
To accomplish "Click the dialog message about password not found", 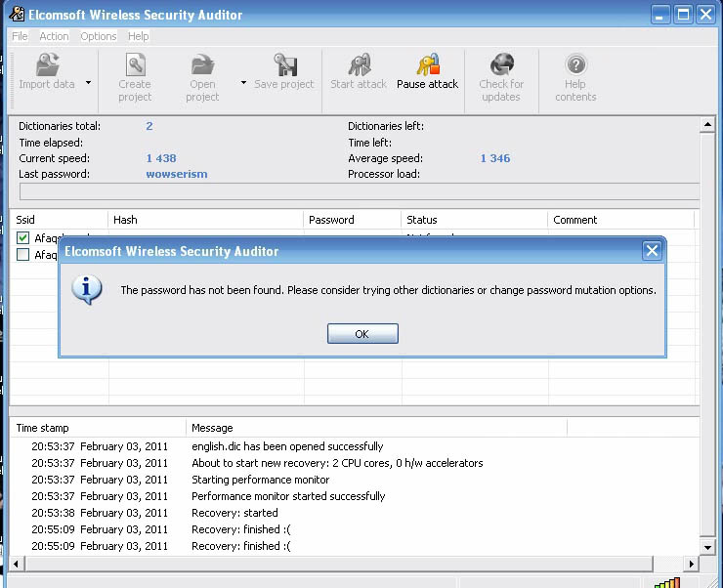I will [x=388, y=290].
